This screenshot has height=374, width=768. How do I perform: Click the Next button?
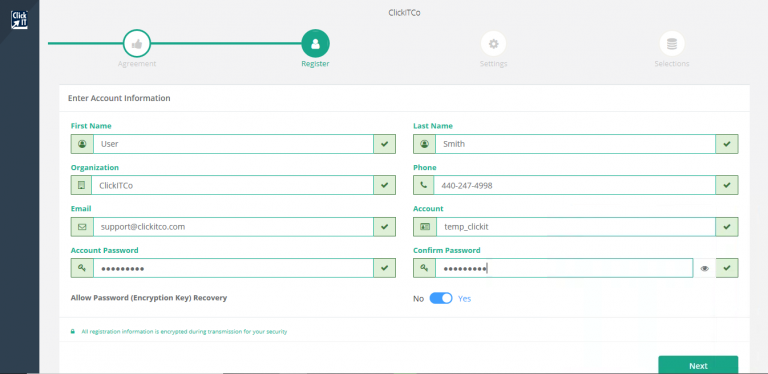coord(698,365)
